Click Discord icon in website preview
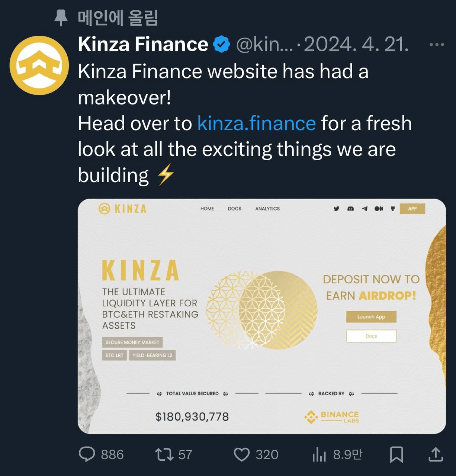 coord(350,209)
